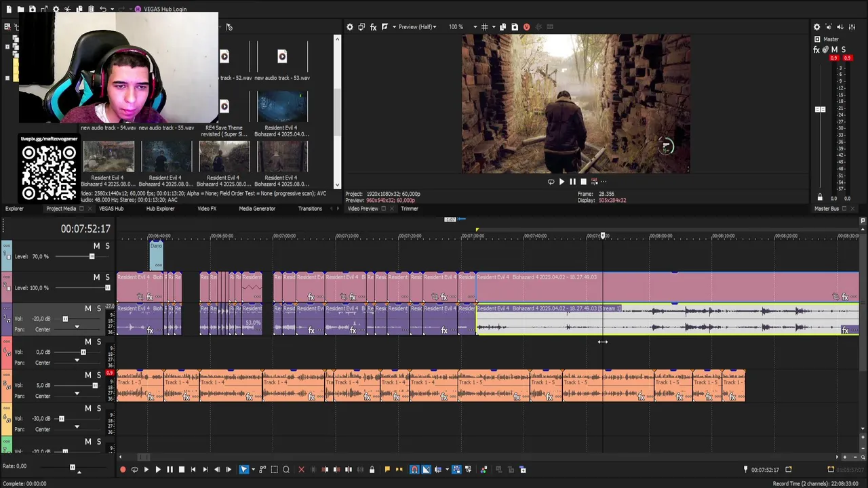The width and height of the screenshot is (868, 488).
Task: Open Master FX button in Master Bus
Action: pyautogui.click(x=816, y=49)
